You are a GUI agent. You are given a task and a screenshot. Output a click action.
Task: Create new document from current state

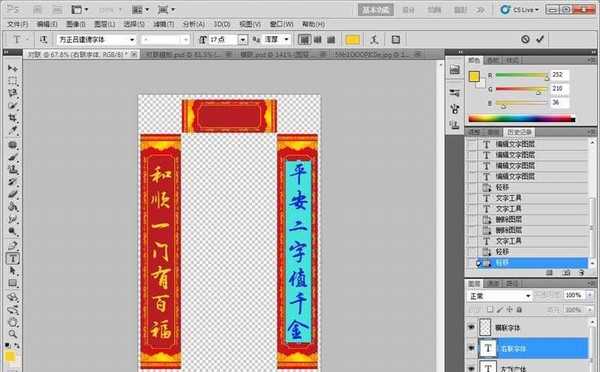(549, 272)
